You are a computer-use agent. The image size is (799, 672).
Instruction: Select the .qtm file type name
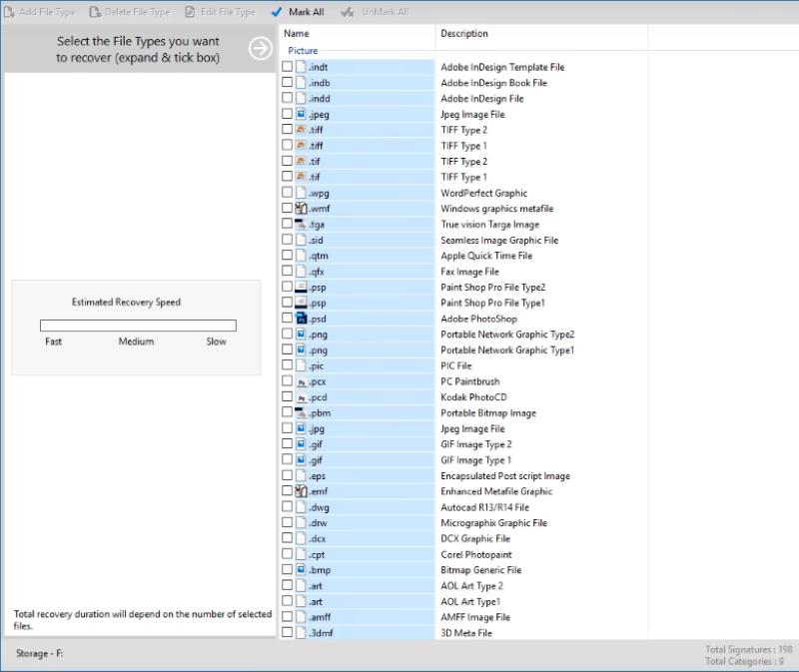pos(318,256)
